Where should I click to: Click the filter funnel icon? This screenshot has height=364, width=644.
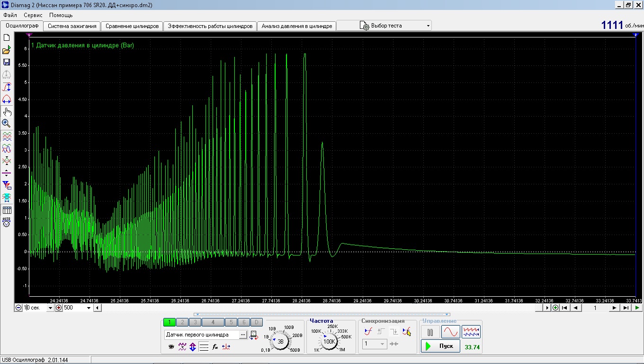(7, 185)
